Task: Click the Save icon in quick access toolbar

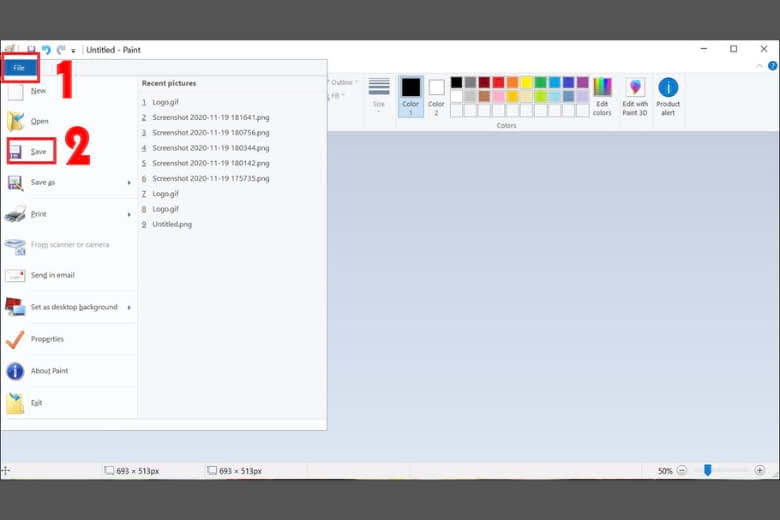Action: [x=31, y=50]
